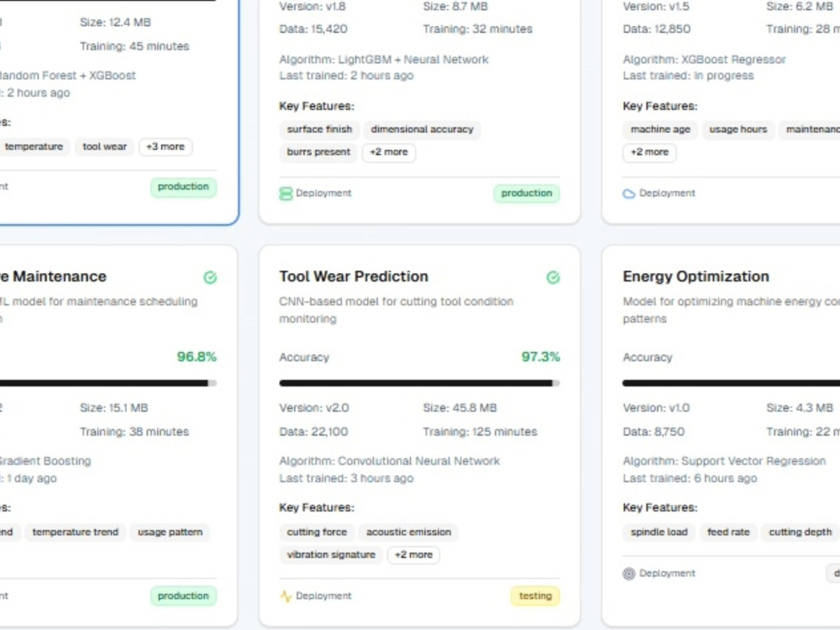Select the 'feed rate' feature chip
Screen dimensions: 840x630
(728, 533)
